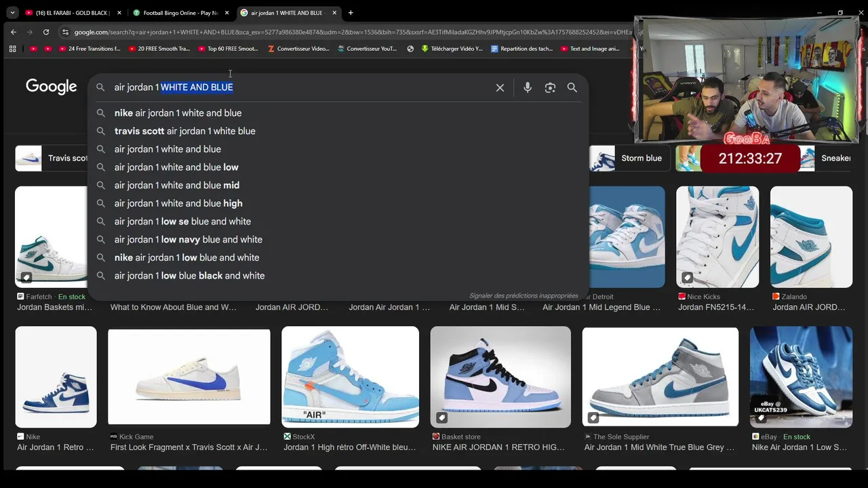Go forward in browser history
Viewport: 868px width, 488px height.
pyautogui.click(x=30, y=32)
